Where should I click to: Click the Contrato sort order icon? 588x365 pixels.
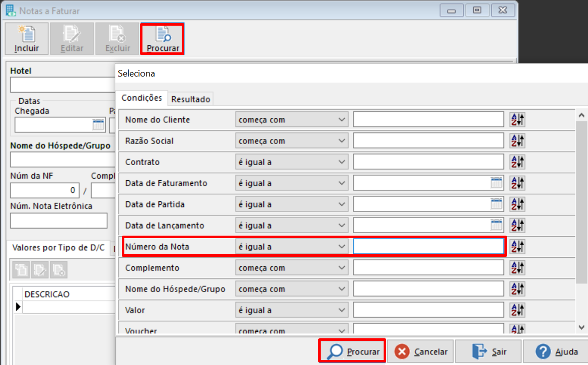point(517,162)
